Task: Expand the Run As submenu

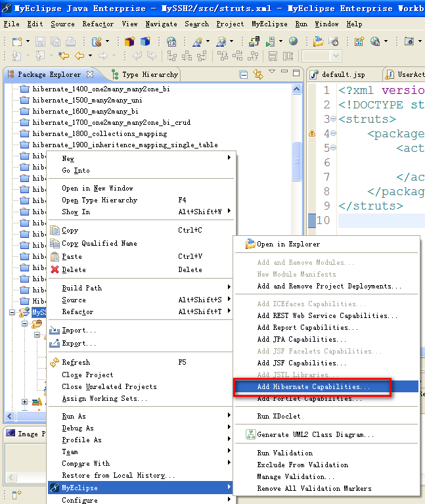Action: 141,416
